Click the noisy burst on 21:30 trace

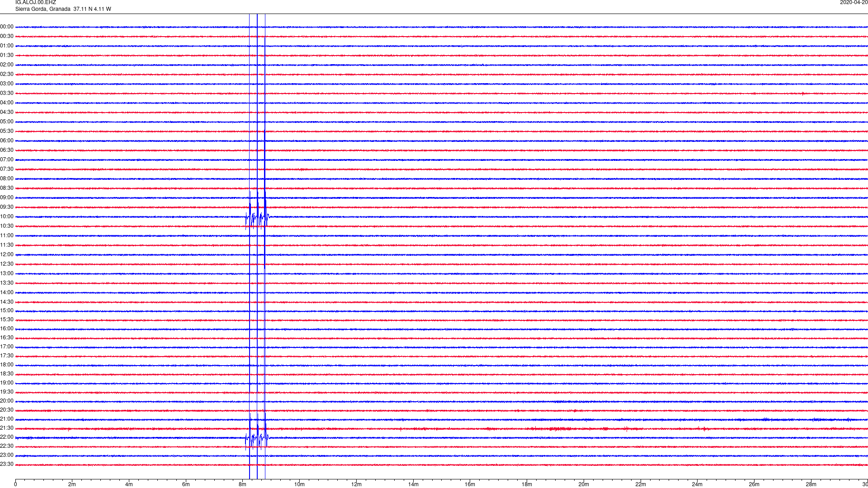[561, 429]
